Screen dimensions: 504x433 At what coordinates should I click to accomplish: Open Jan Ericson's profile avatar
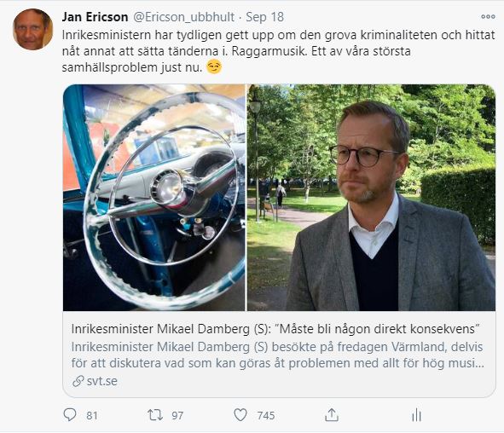[x=32, y=30]
